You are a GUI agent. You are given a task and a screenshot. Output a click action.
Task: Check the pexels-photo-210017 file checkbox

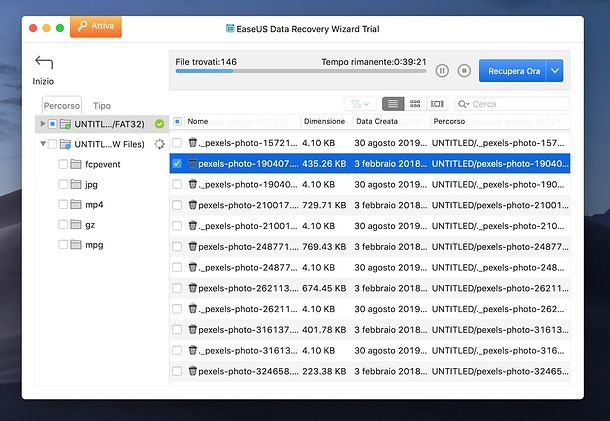coord(177,205)
